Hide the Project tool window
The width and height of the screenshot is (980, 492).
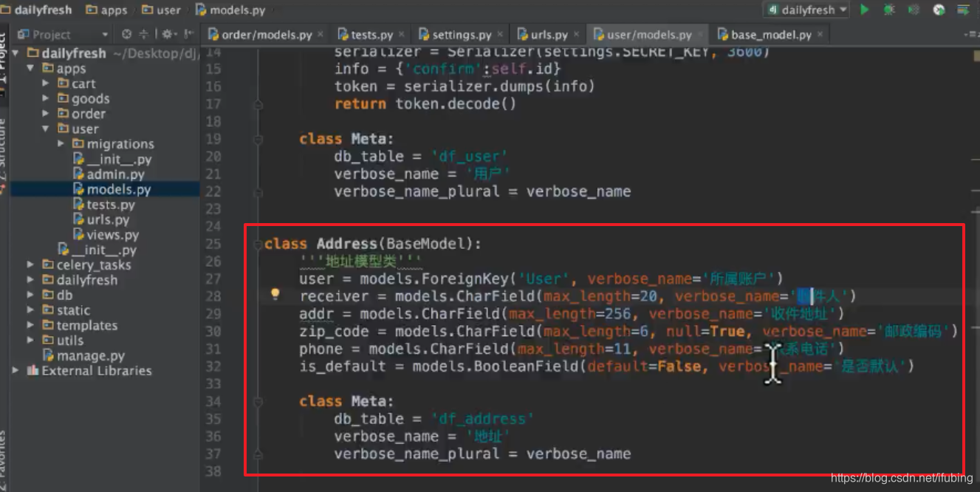click(189, 34)
